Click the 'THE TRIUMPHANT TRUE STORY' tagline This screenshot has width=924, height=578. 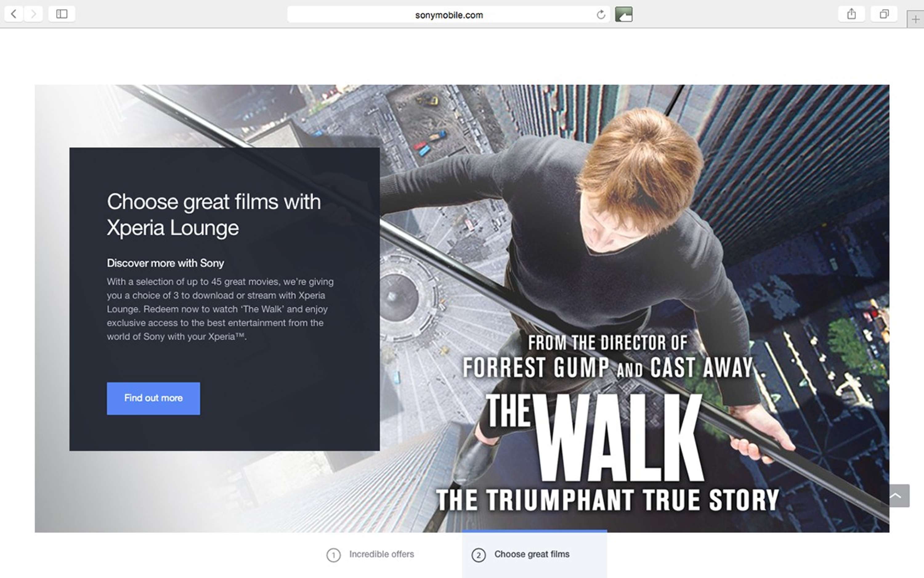607,500
